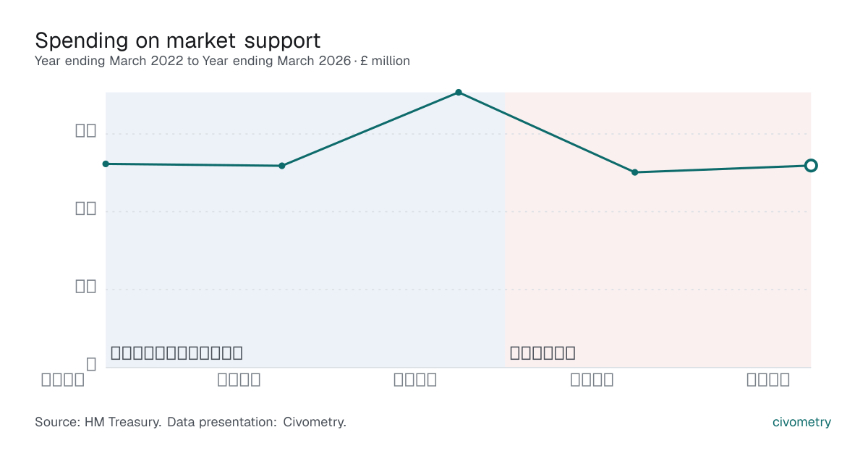Viewport: 868px width, 456px height.
Task: Click the hollow circle end point of the line
Action: point(811,166)
